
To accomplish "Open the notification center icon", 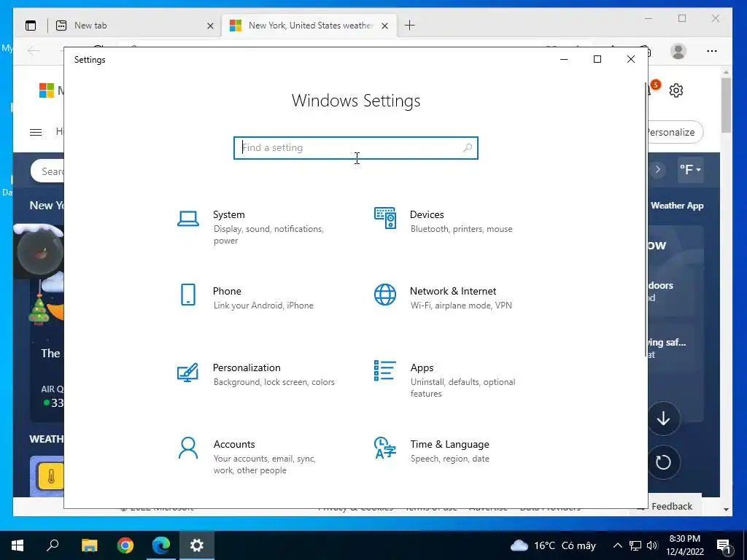I will (x=724, y=546).
